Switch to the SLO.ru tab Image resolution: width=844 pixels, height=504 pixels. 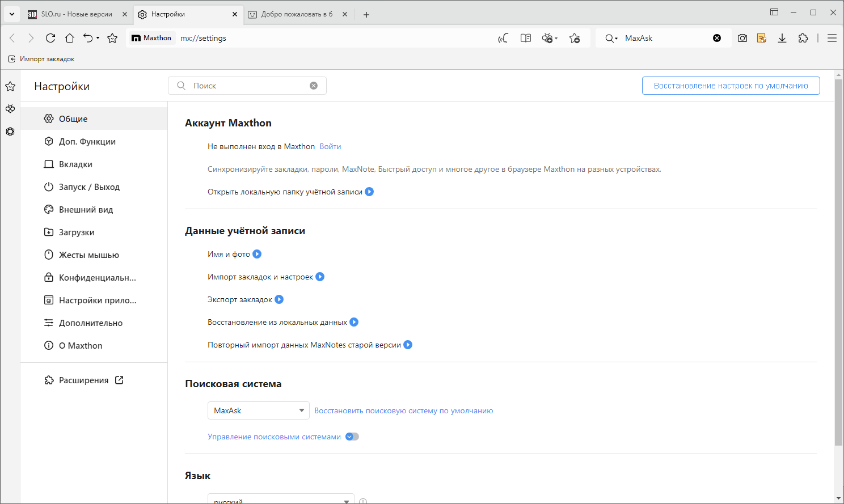pyautogui.click(x=77, y=14)
